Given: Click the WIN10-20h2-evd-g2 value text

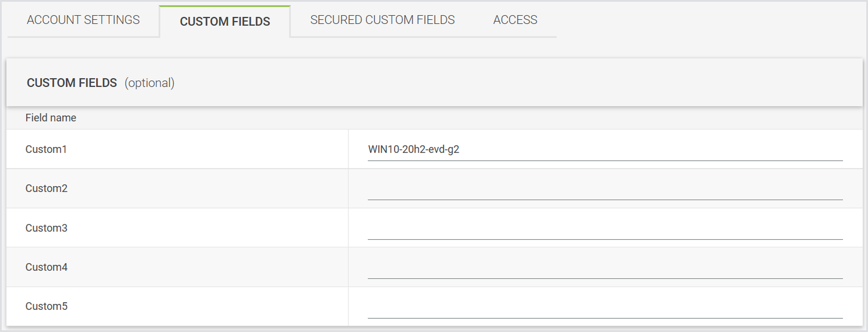Looking at the screenshot, I should pos(414,149).
